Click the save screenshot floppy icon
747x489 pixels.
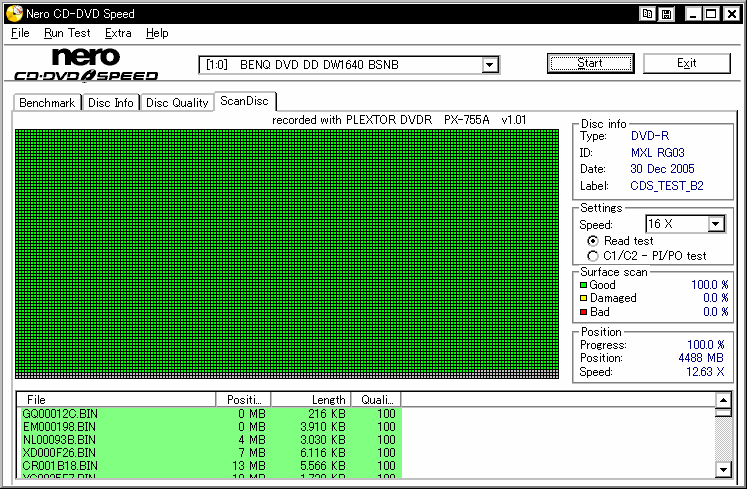tap(666, 14)
